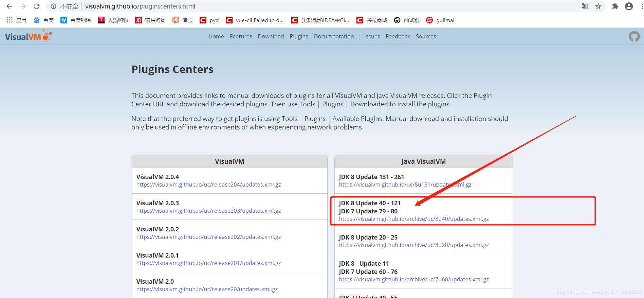644x298 pixels.
Task: Reload the page with the refresh icon
Action: pos(37,6)
